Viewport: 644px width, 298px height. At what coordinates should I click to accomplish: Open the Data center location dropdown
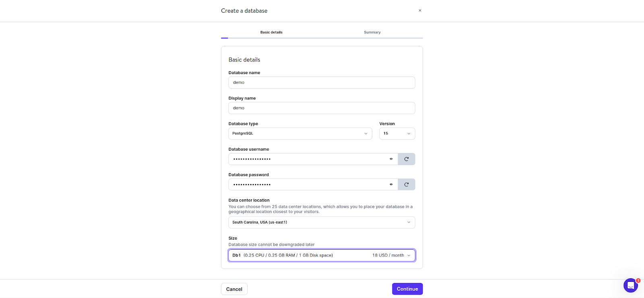[x=322, y=222]
